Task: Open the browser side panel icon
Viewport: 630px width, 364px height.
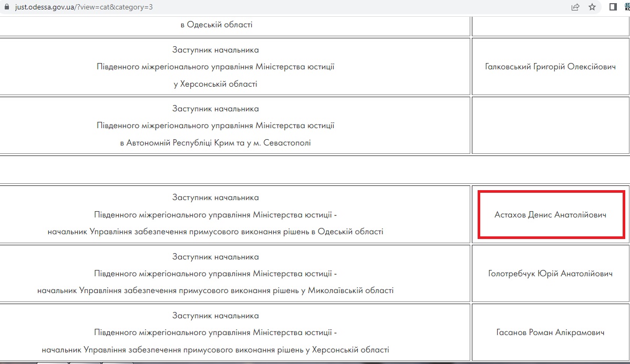Action: point(613,7)
